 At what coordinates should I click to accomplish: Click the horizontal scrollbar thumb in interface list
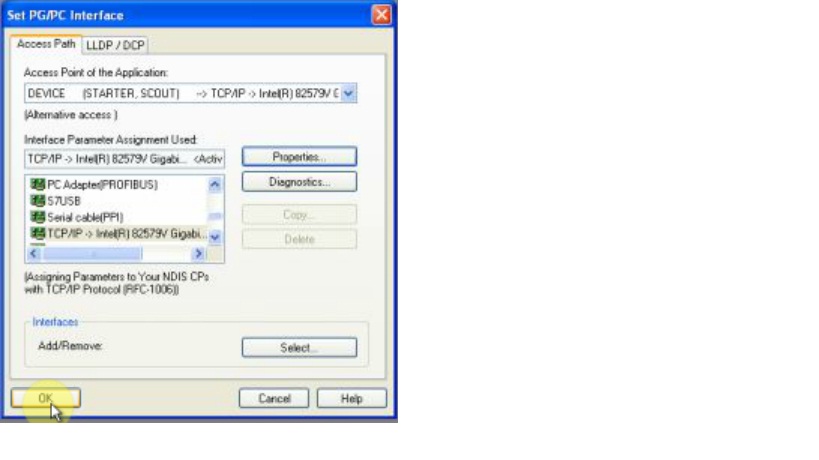point(92,254)
